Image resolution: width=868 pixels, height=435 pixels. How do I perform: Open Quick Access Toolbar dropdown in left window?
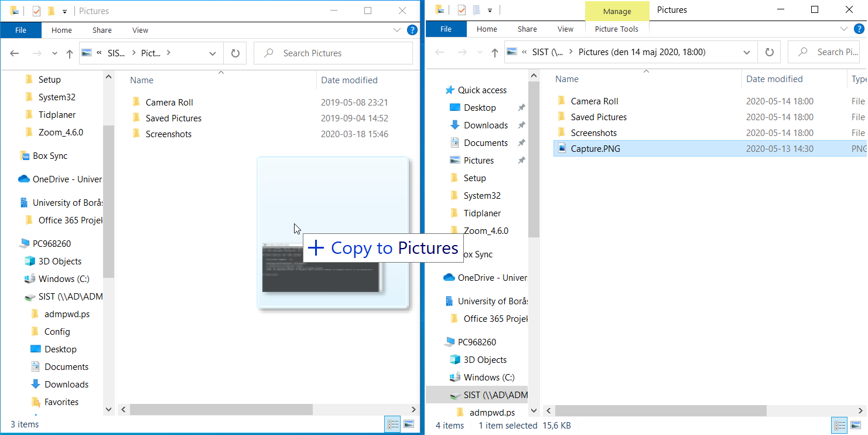[x=64, y=11]
